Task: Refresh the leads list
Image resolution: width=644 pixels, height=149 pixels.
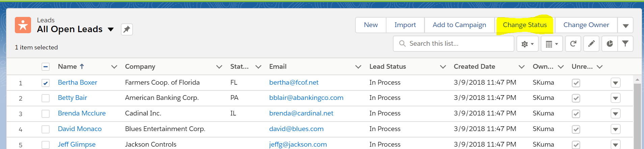Action: point(573,44)
